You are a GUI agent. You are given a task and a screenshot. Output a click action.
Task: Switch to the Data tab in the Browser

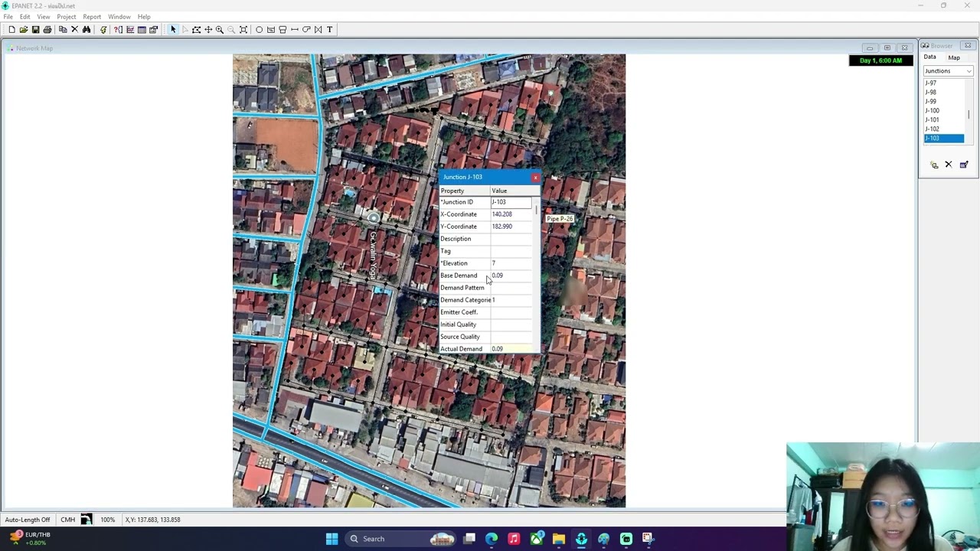tap(929, 57)
